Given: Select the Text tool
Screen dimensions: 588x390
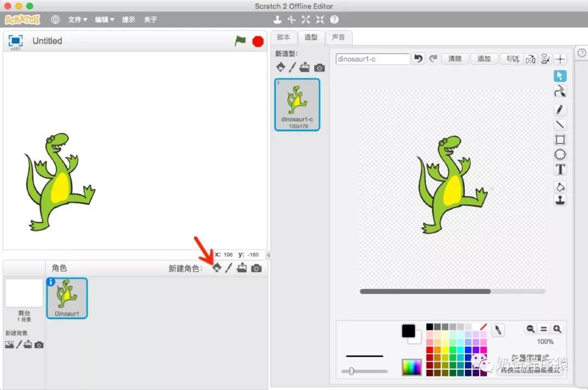Looking at the screenshot, I should pyautogui.click(x=560, y=169).
